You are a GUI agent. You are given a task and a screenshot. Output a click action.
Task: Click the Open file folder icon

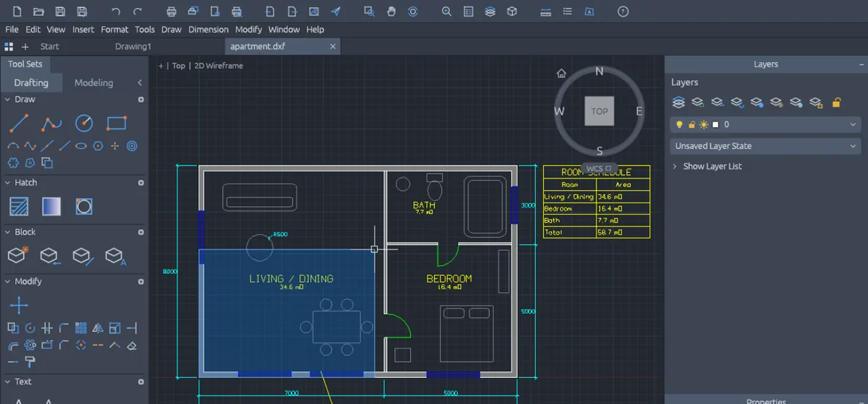(x=38, y=12)
